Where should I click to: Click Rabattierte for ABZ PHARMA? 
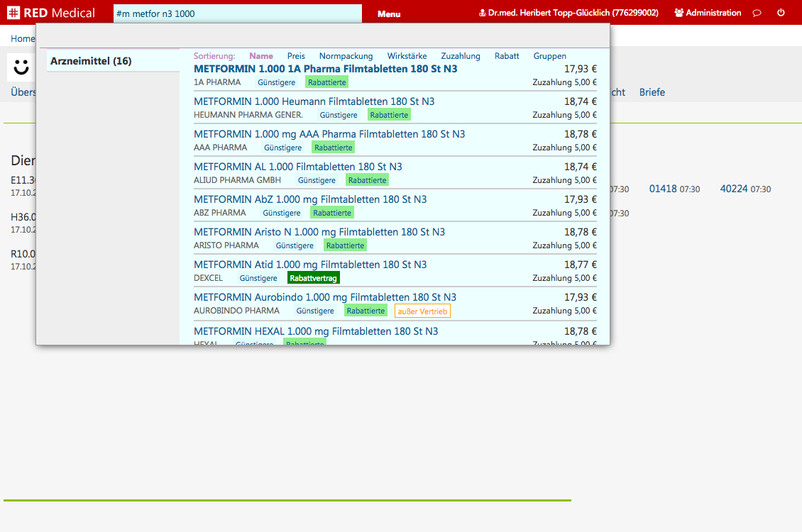click(332, 213)
